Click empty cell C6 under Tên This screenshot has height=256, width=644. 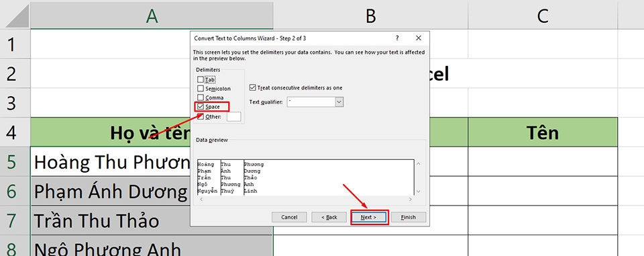[x=543, y=191]
